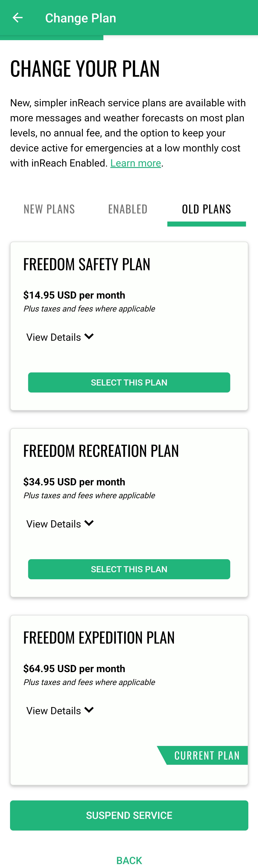Click the Freedom Safety Plan card title

click(x=87, y=264)
